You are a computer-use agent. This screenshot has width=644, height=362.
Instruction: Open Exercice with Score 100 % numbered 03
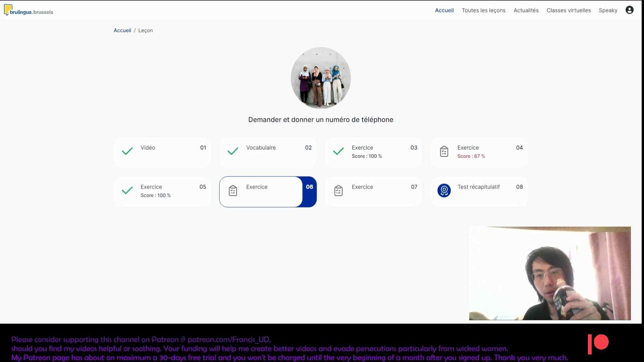[374, 153]
